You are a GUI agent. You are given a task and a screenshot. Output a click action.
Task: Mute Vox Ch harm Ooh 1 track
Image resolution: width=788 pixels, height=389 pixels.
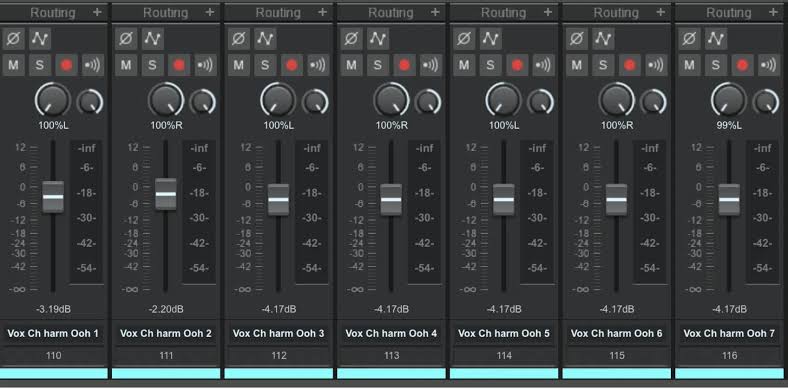click(13, 65)
